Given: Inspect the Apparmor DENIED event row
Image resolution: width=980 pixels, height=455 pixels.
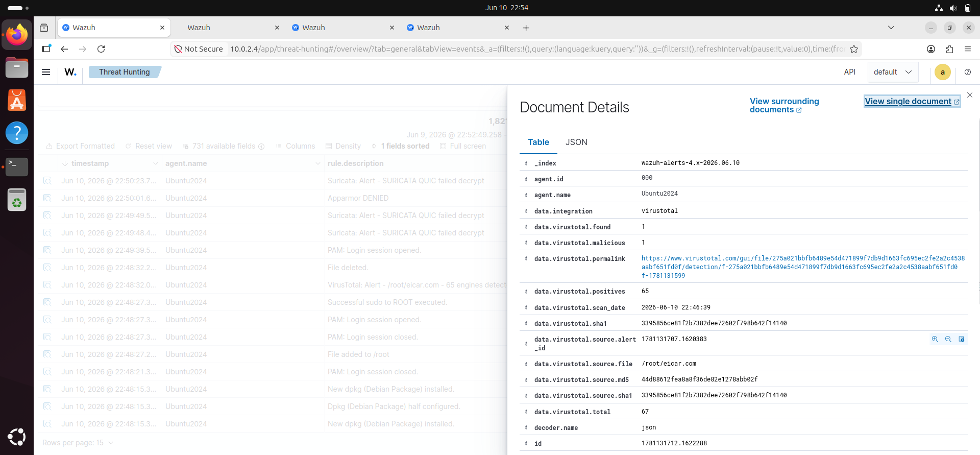Looking at the screenshot, I should tap(47, 198).
